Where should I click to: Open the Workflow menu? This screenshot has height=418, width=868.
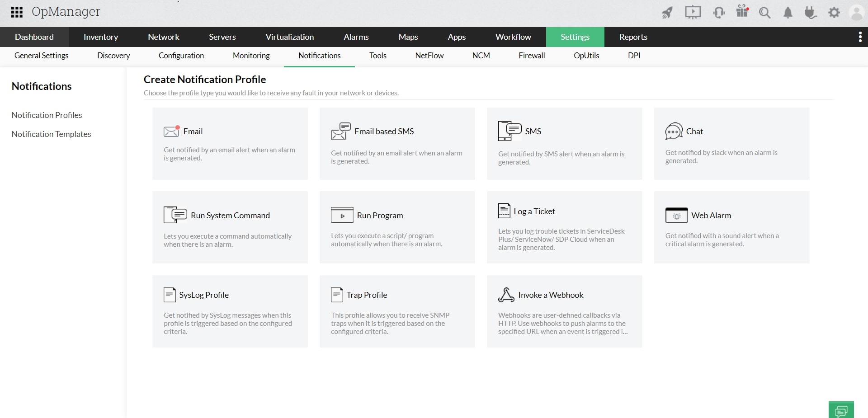[x=513, y=37]
